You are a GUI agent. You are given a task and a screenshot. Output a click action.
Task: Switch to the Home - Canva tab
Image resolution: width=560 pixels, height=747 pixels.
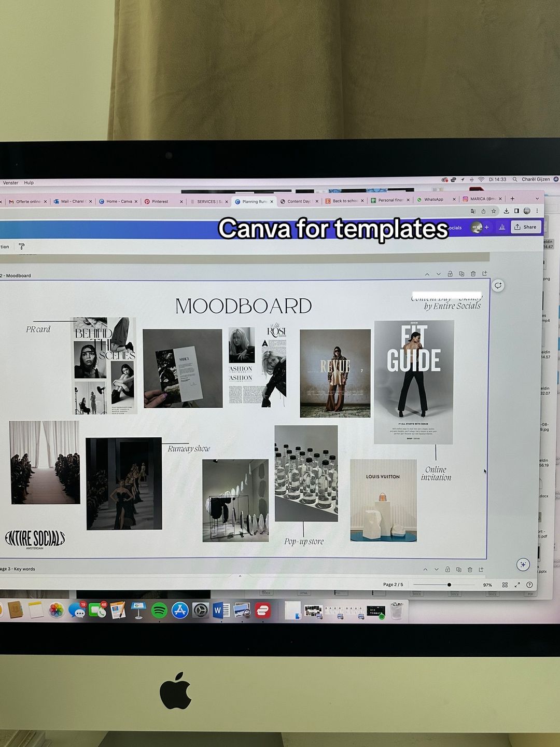[x=119, y=201]
